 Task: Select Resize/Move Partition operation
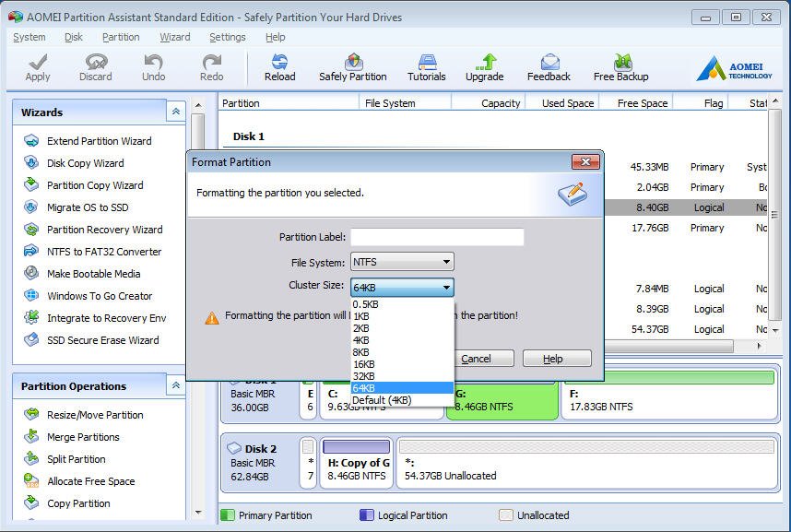pyautogui.click(x=84, y=415)
